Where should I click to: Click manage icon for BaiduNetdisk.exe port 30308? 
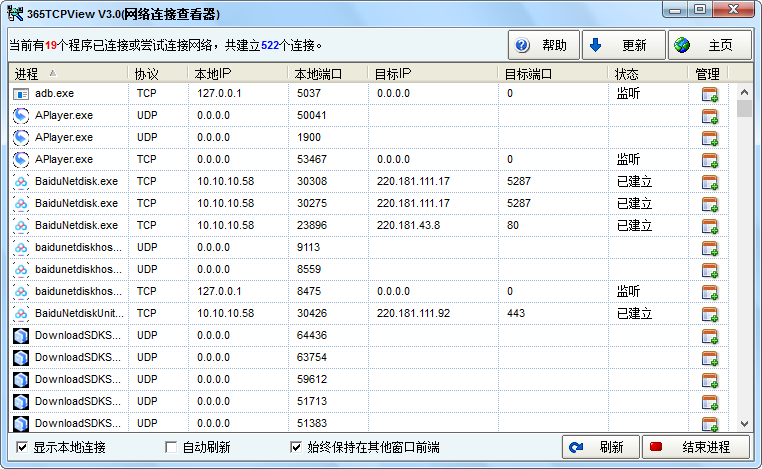click(710, 182)
